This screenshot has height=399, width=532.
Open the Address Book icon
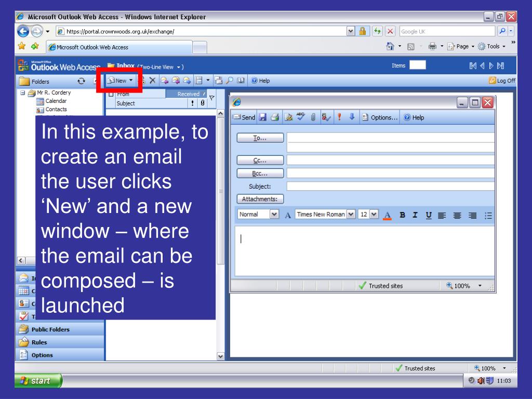[241, 81]
